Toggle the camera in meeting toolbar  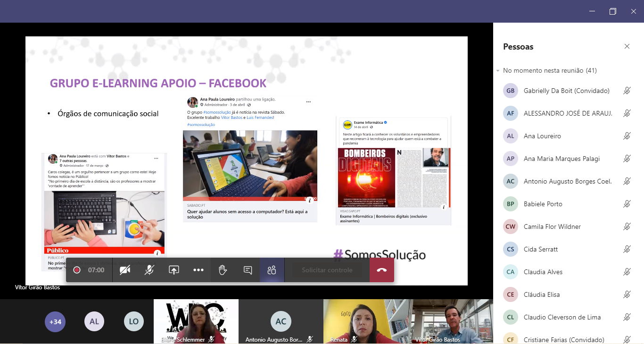coord(125,270)
